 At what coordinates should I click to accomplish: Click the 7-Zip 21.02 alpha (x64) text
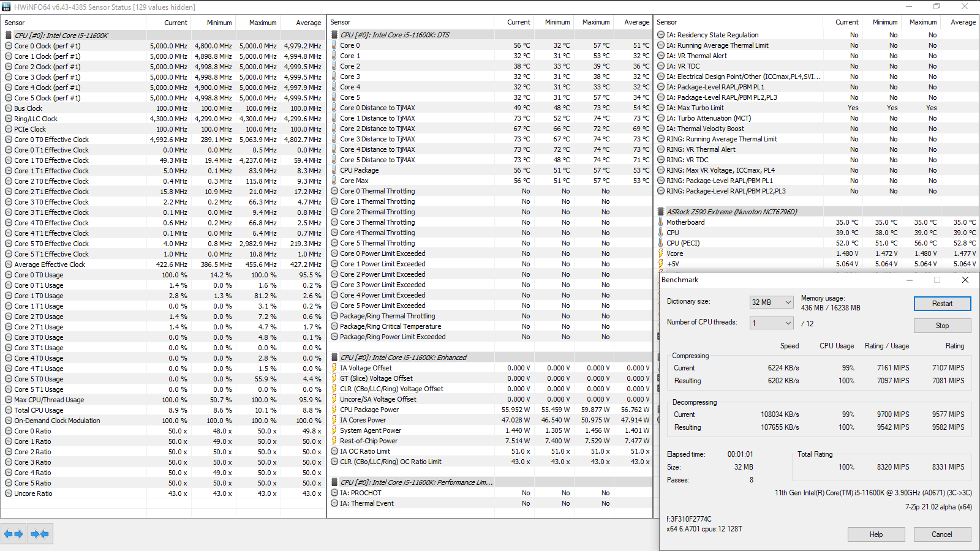938,506
